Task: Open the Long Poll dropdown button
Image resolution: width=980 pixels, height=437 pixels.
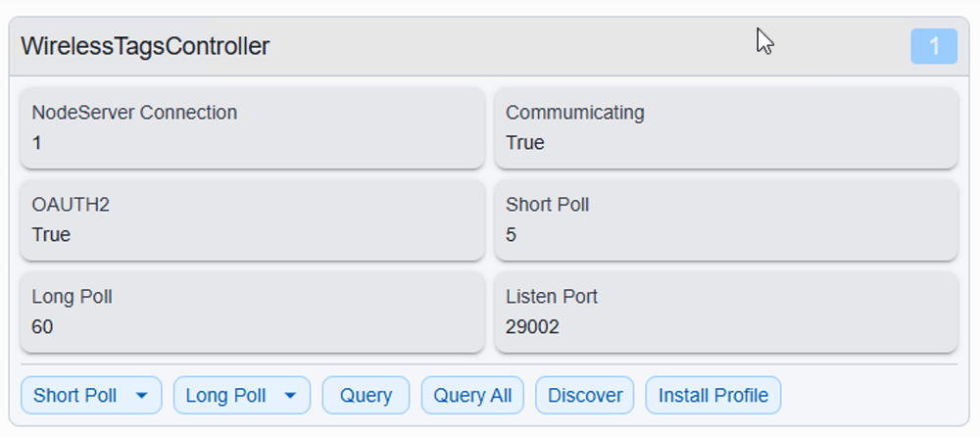Action: coord(242,395)
